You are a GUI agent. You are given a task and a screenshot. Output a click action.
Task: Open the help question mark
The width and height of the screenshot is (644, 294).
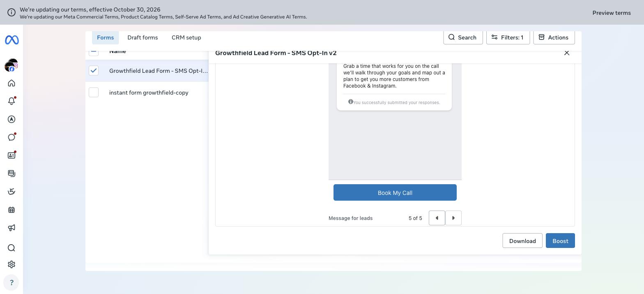click(x=11, y=282)
